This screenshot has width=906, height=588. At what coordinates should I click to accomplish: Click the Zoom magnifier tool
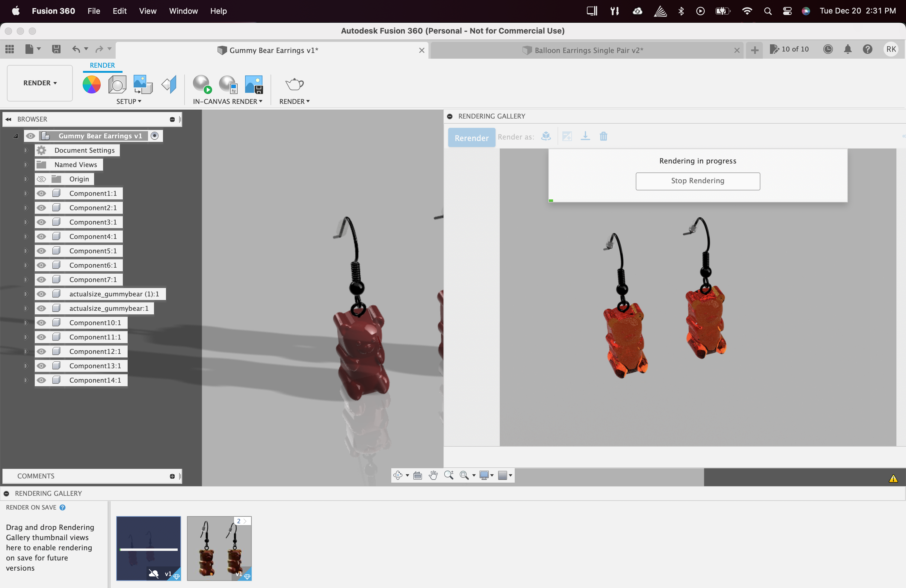tap(449, 475)
